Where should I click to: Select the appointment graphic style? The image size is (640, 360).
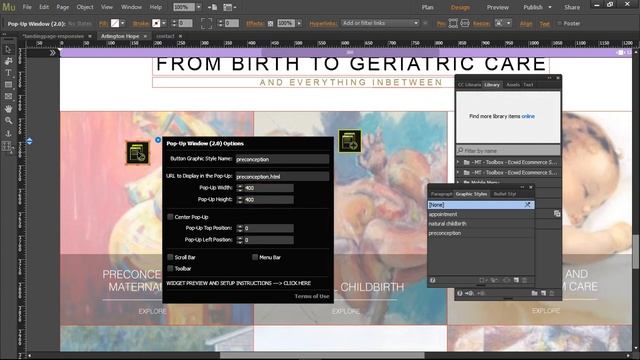pyautogui.click(x=481, y=214)
